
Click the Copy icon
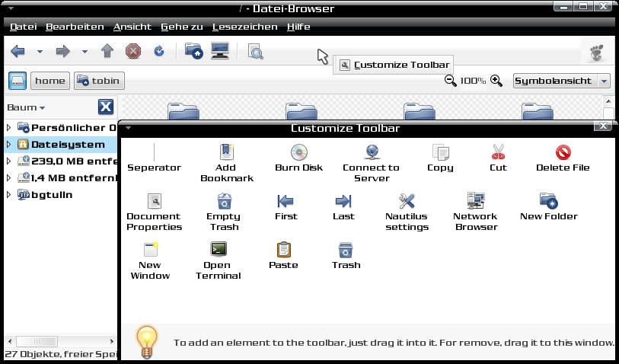pyautogui.click(x=441, y=152)
